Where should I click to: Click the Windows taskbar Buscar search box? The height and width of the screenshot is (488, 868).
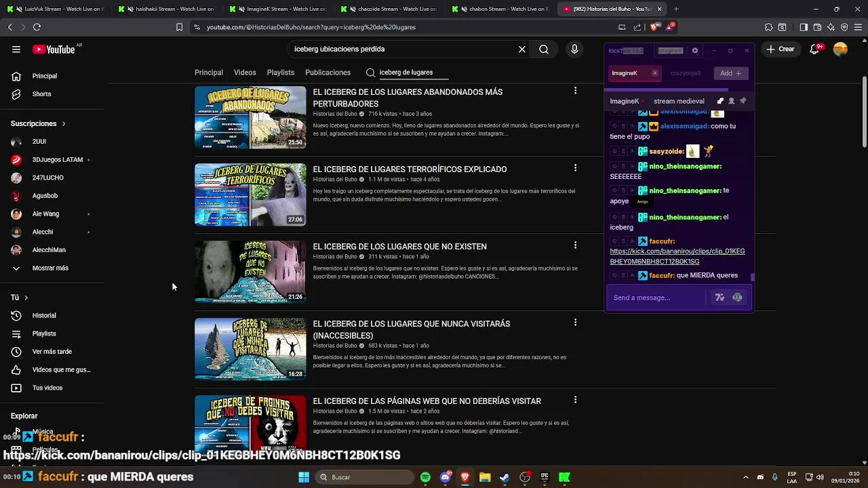point(365,477)
